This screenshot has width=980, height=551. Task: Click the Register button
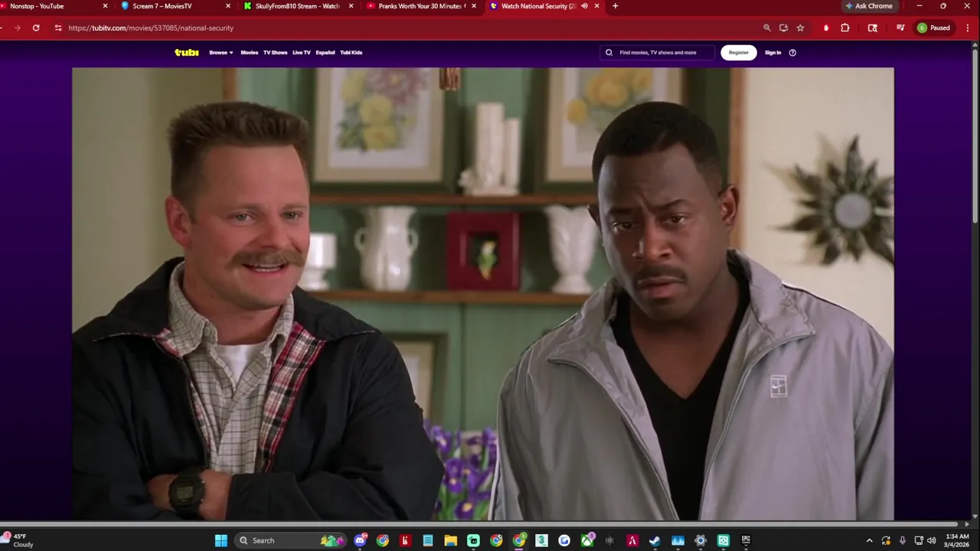[738, 53]
